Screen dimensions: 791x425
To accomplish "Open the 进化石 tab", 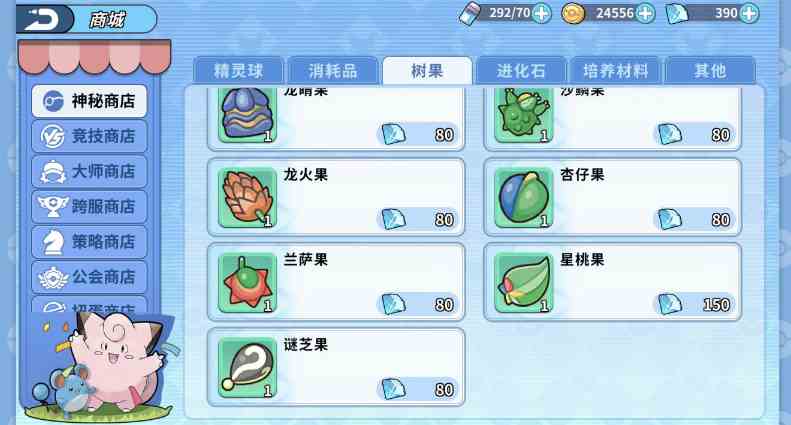I will (x=521, y=71).
